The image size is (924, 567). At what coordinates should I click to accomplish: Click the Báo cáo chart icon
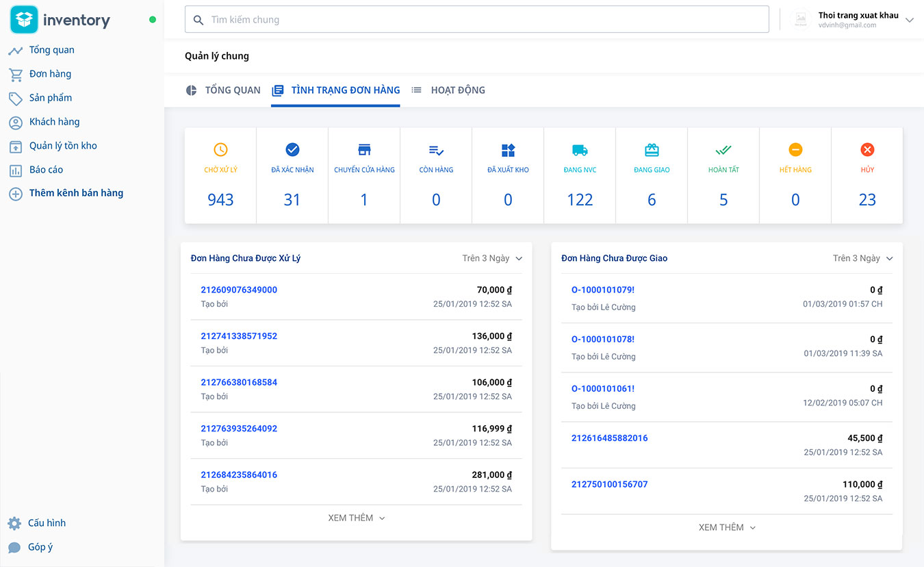[x=15, y=171]
